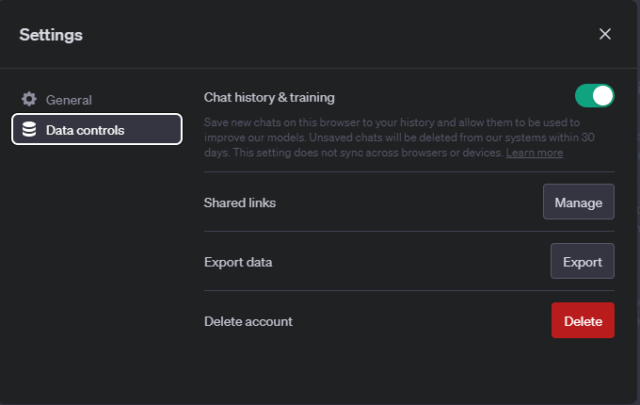The height and width of the screenshot is (405, 640).
Task: Click the white knob on the green switch
Action: [602, 96]
